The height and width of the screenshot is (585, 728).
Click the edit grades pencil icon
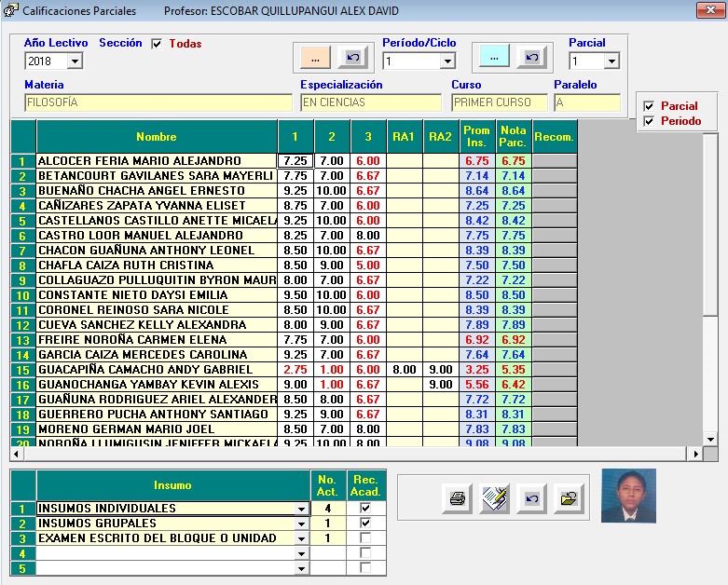(494, 498)
